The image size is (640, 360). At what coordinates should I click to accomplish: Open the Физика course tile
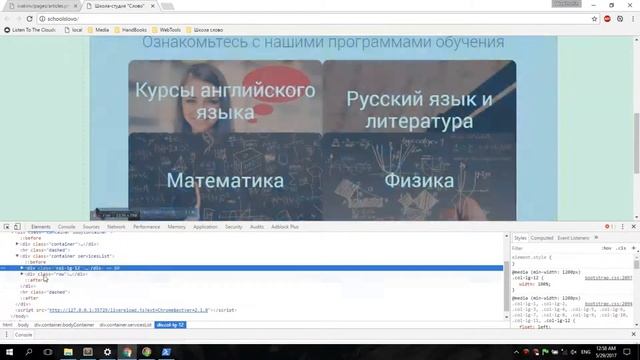(420, 177)
